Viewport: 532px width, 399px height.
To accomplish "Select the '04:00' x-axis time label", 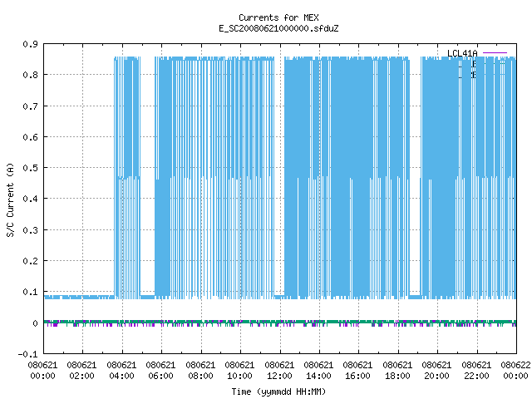I will click(121, 376).
